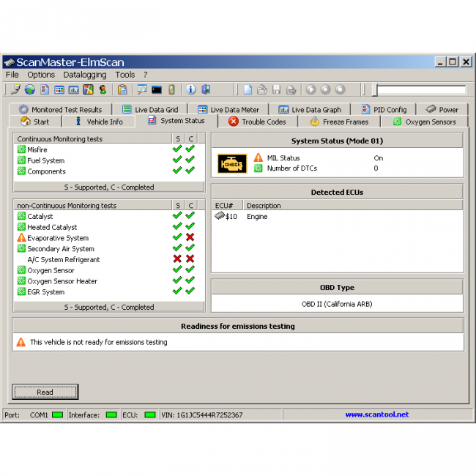
Task: Select the Heated Catalyst row
Action: click(x=109, y=227)
